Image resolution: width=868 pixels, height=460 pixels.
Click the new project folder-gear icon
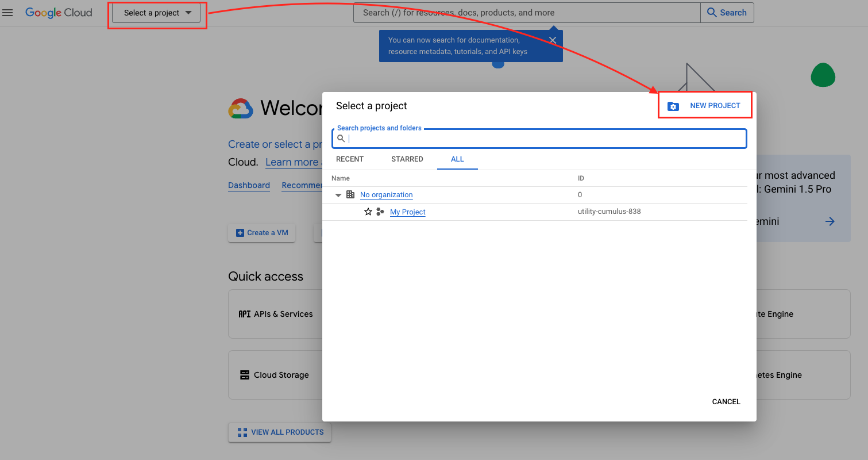pyautogui.click(x=673, y=106)
